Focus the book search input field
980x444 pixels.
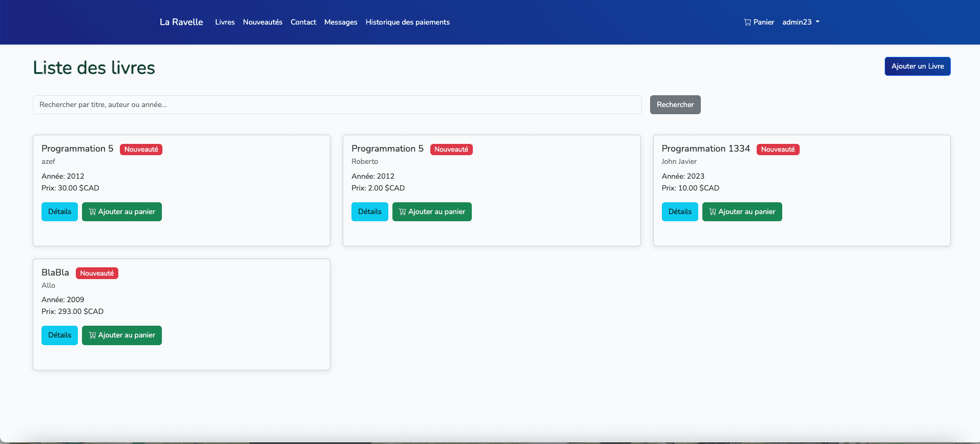point(337,104)
